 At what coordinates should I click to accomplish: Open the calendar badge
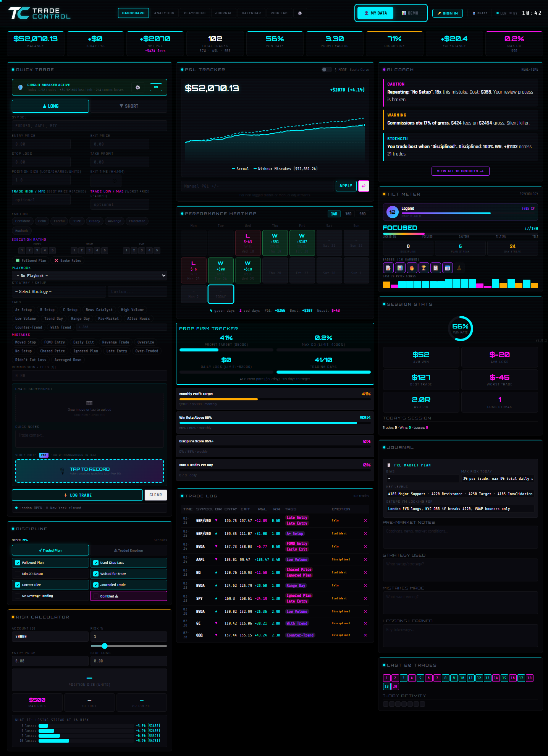[x=447, y=268]
